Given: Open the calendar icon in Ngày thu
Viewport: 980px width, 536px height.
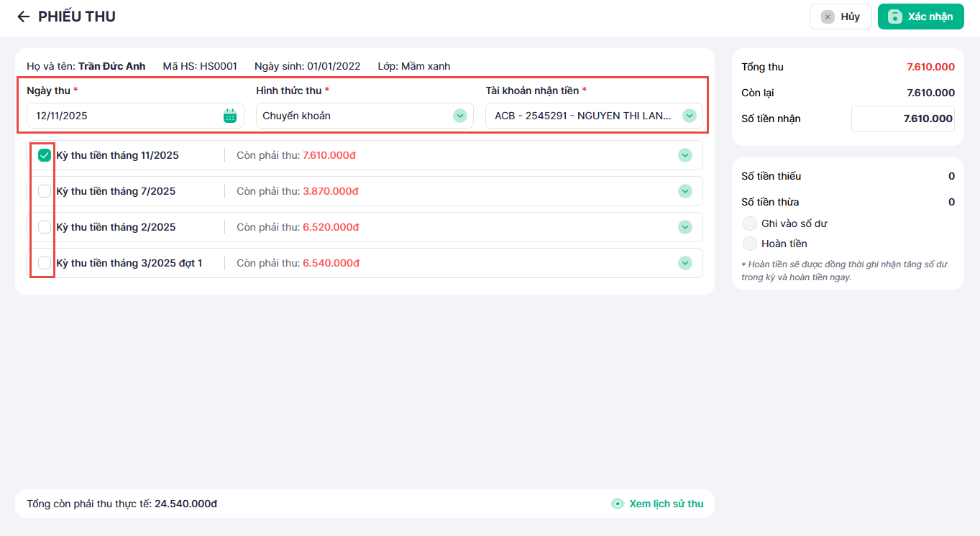Looking at the screenshot, I should click(x=229, y=116).
